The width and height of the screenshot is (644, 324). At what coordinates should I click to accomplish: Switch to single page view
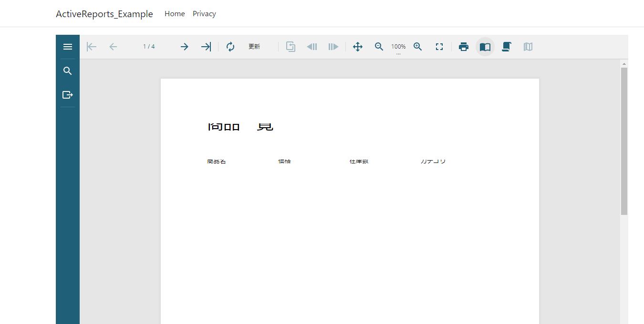click(485, 47)
